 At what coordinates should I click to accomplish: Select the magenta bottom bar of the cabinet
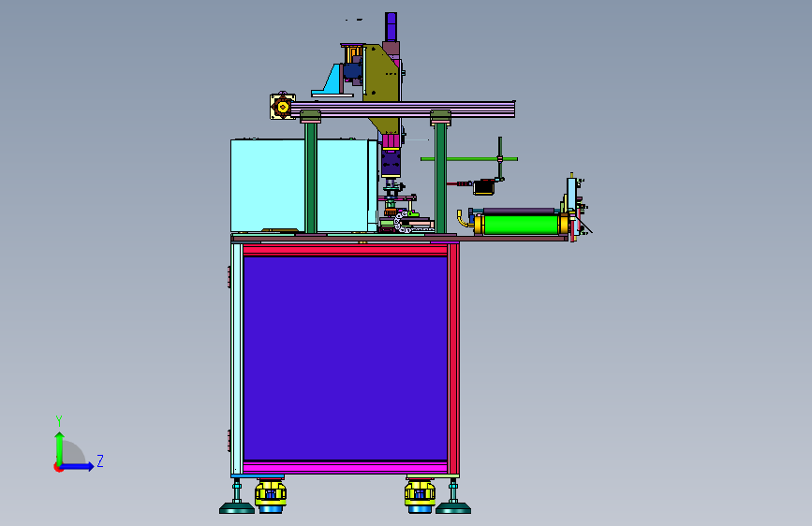pos(345,467)
